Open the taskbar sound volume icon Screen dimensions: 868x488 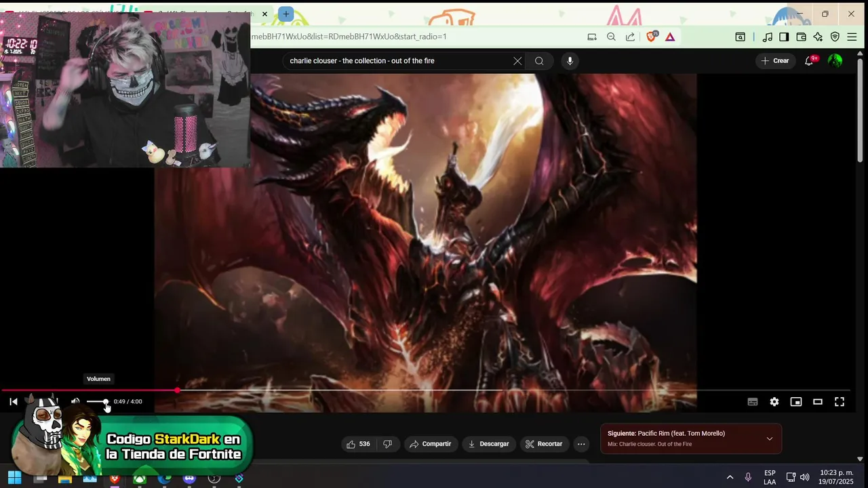[805, 478]
